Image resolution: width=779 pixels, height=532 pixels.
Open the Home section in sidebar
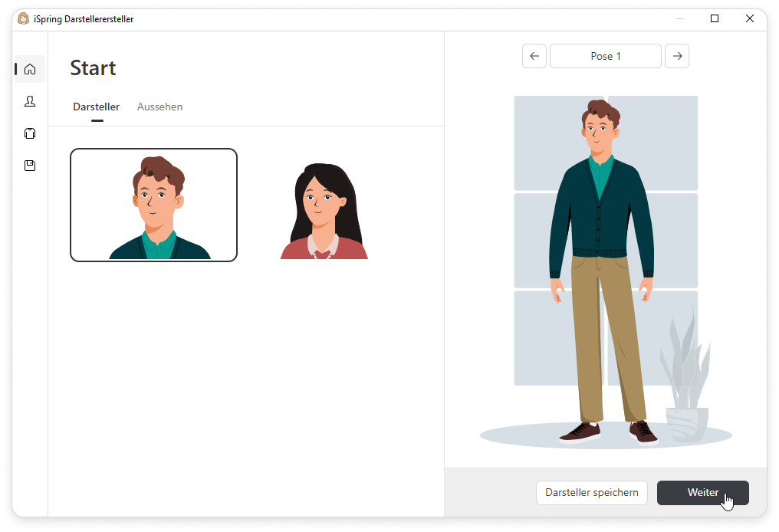pyautogui.click(x=30, y=69)
